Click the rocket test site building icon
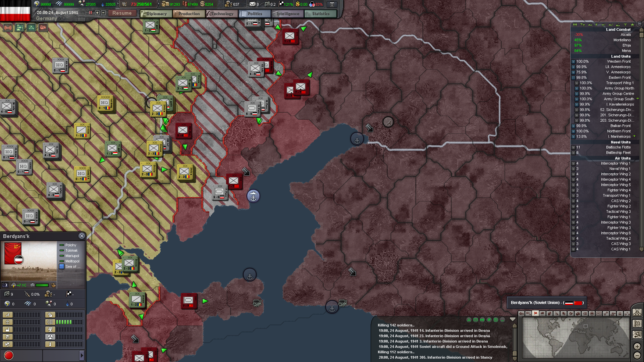This screenshot has height=362, width=644. point(50,344)
